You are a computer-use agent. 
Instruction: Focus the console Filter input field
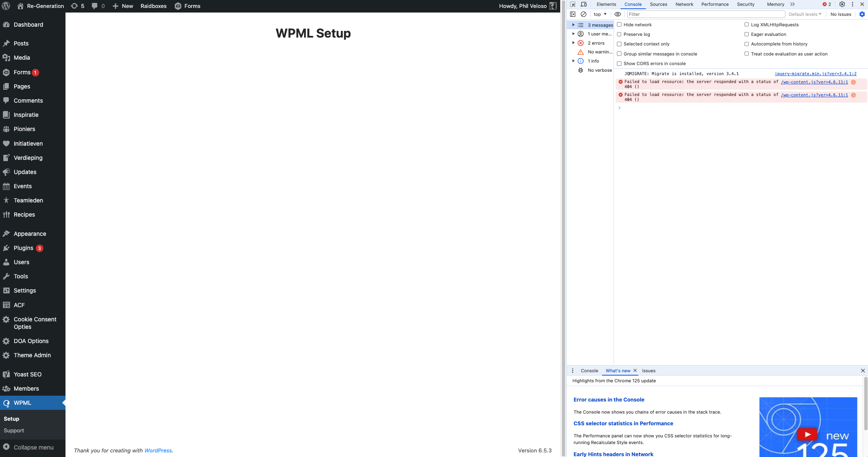tap(706, 14)
